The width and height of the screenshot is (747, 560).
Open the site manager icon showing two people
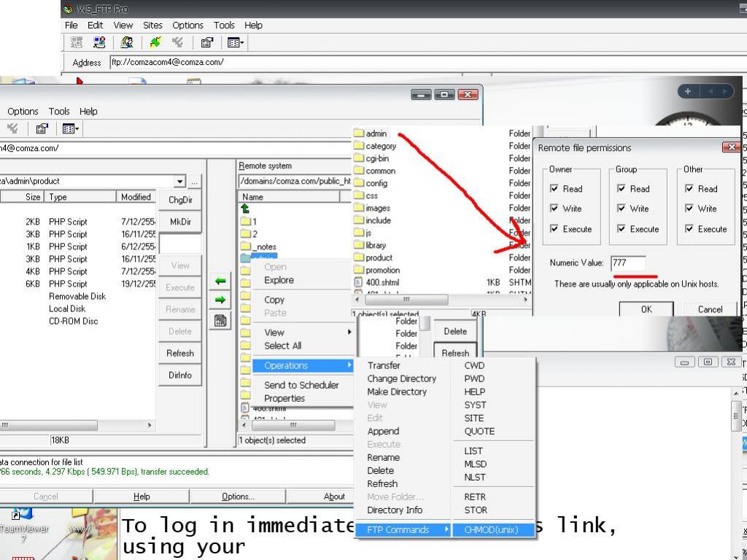pyautogui.click(x=127, y=42)
